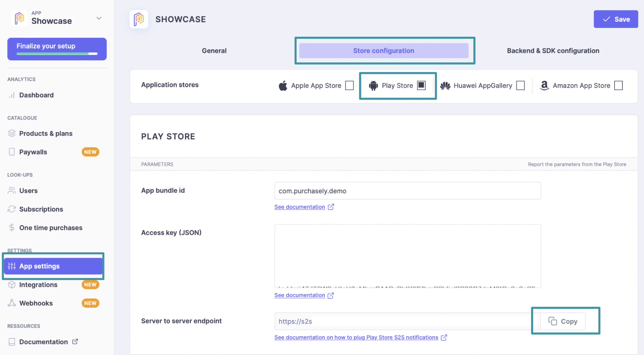The width and height of the screenshot is (644, 355).
Task: Click the Paywalls catalogue icon
Action: tap(12, 152)
